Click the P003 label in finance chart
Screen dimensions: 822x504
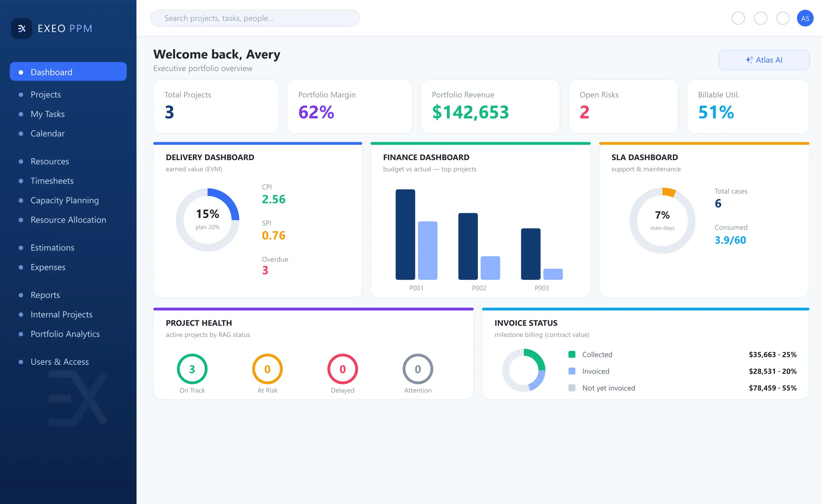[542, 288]
